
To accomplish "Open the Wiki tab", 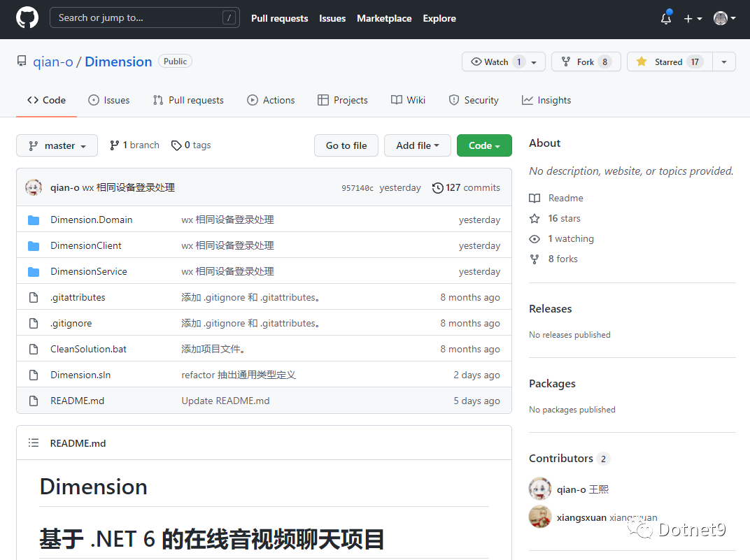I will coord(408,100).
